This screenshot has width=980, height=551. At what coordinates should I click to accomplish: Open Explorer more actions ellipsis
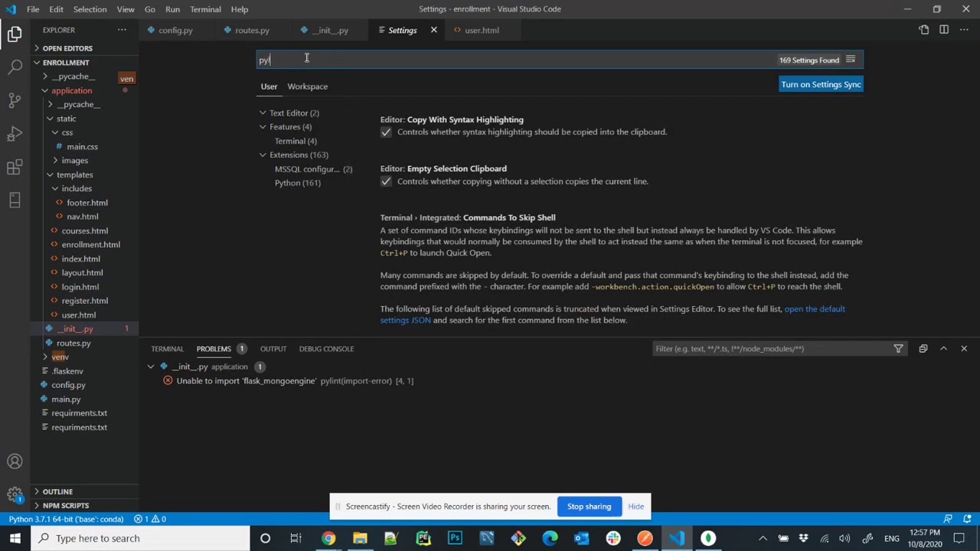coord(122,30)
